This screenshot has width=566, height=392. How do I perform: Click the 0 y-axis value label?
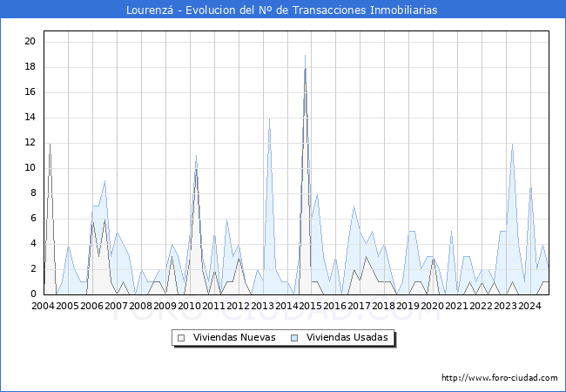tap(33, 294)
